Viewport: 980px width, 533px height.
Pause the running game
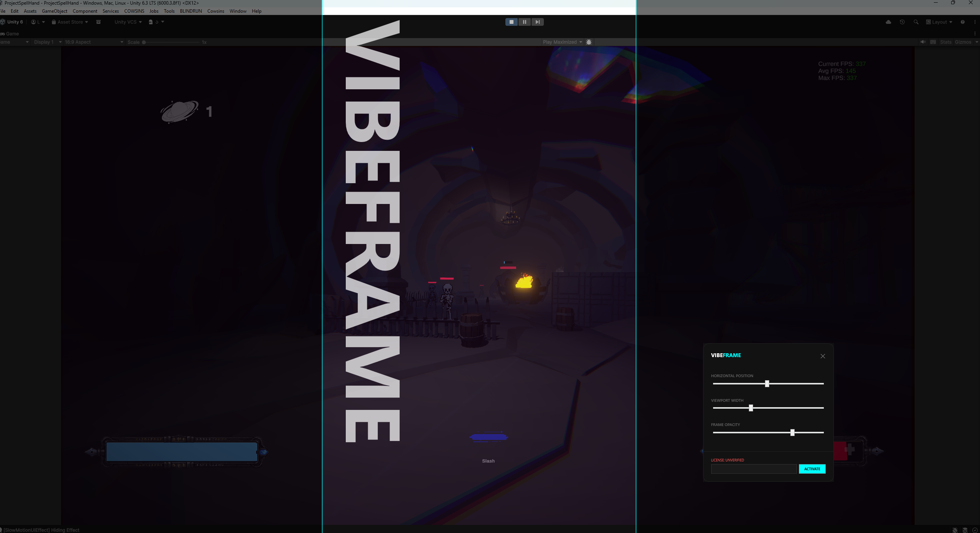pyautogui.click(x=524, y=22)
